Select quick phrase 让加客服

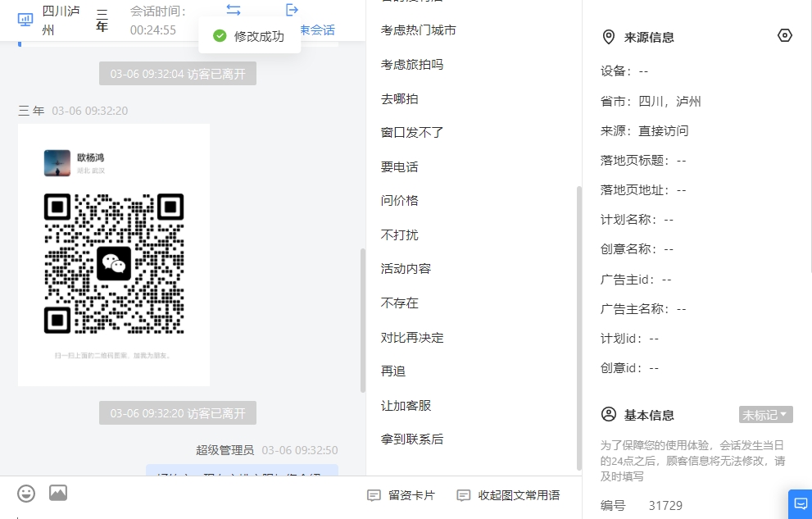click(406, 406)
